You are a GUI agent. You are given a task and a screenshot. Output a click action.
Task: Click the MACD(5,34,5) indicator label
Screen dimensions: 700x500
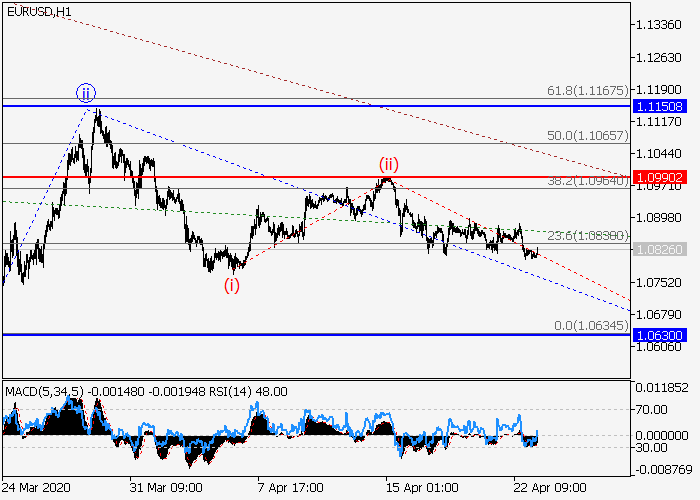click(44, 391)
